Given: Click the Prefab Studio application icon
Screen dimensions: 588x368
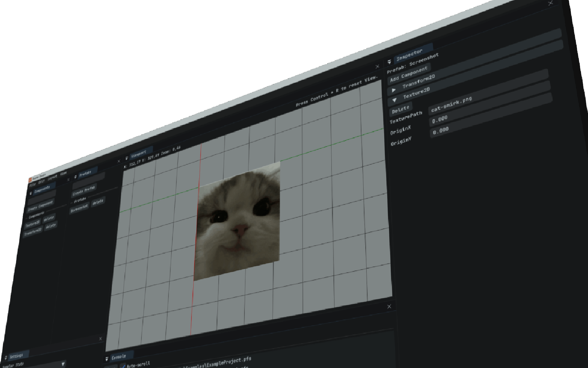Looking at the screenshot, I should point(30,180).
